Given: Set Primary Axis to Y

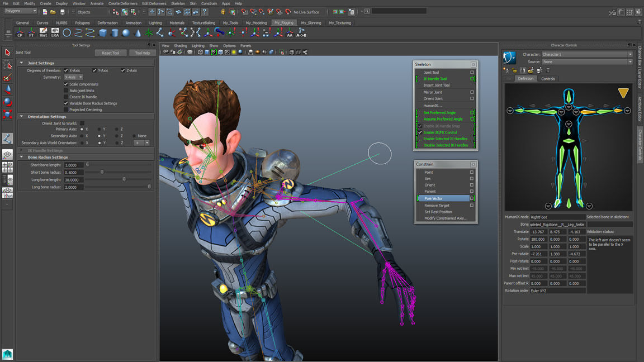Looking at the screenshot, I should [100, 129].
